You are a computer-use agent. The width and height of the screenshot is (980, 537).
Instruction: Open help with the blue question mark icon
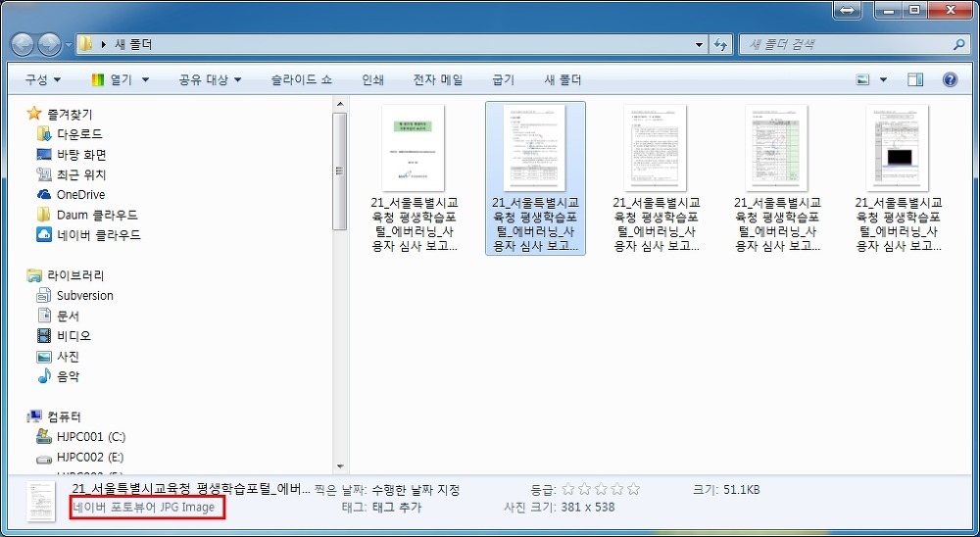pyautogui.click(x=950, y=79)
